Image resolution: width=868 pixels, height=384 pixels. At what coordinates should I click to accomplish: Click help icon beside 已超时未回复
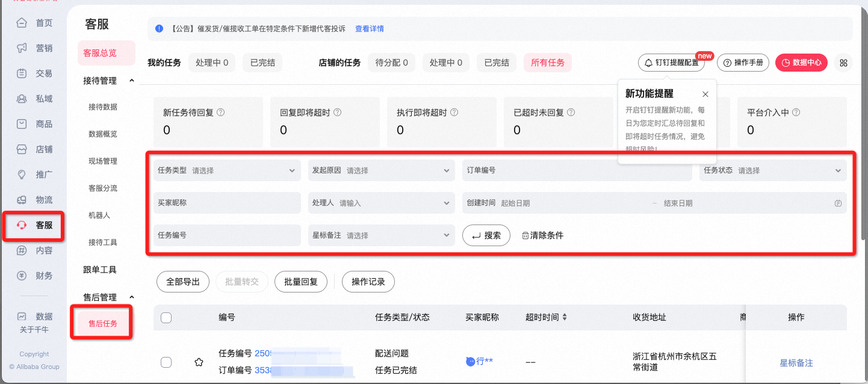(571, 112)
